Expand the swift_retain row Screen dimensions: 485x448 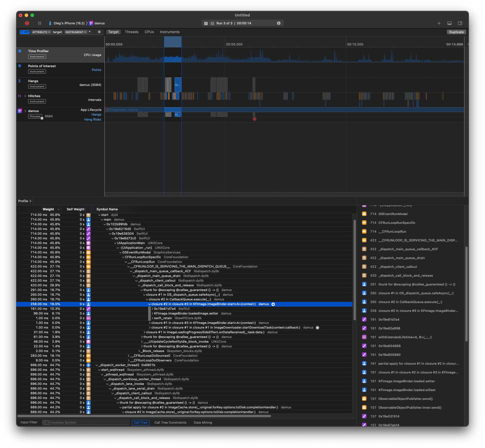tap(152, 318)
